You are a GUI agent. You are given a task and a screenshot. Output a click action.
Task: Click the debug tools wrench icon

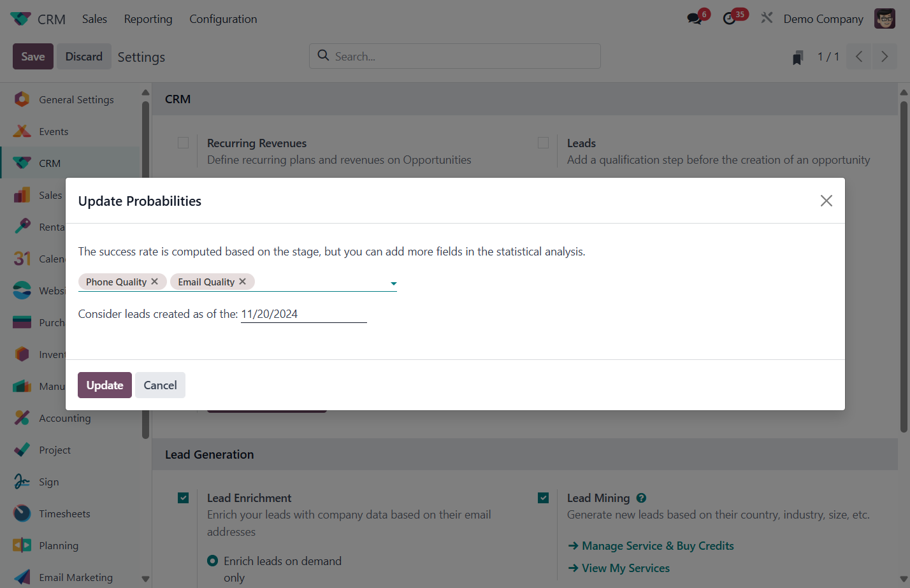[x=767, y=18]
